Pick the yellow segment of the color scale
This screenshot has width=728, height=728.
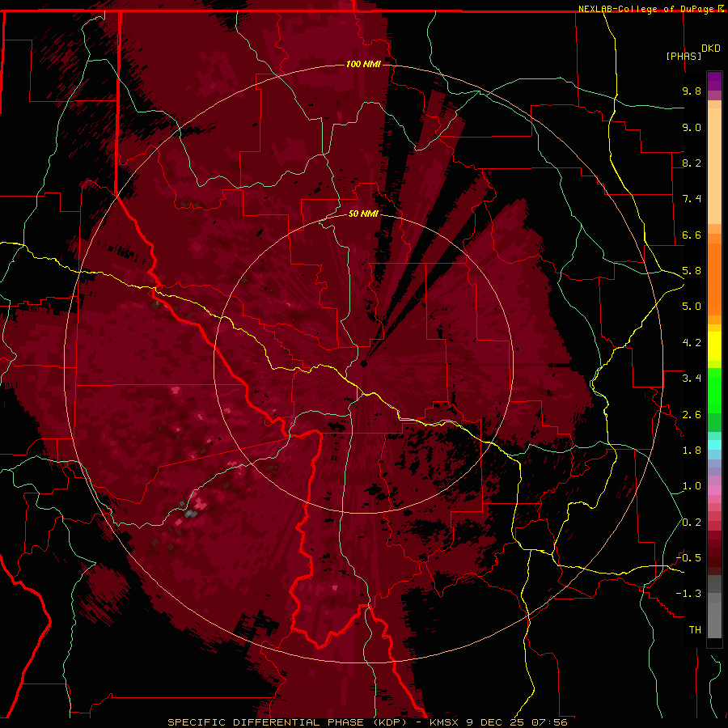pos(714,346)
